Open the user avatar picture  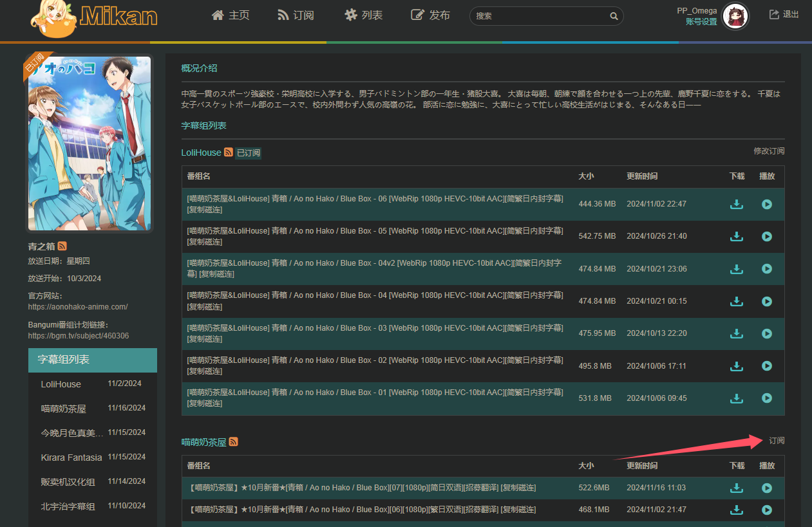735,16
